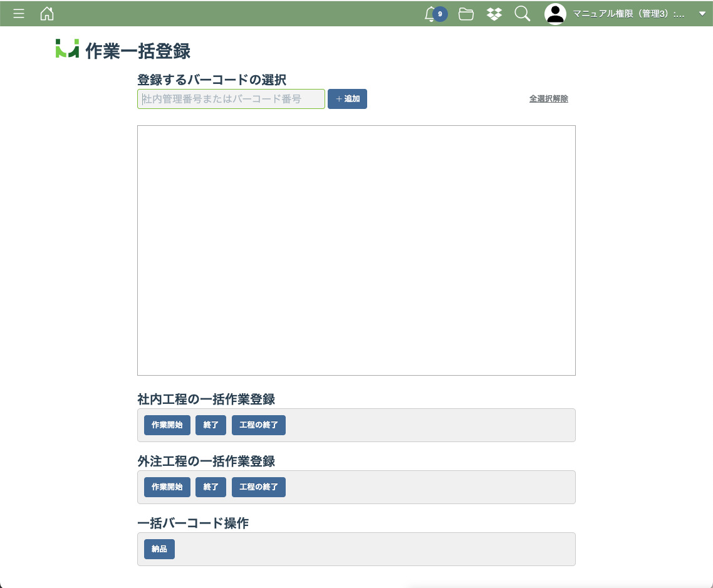Viewport: 713px width, 588px height.
Task: Focus the 社内管理番号またはバーコード番号 input field
Action: (x=231, y=99)
